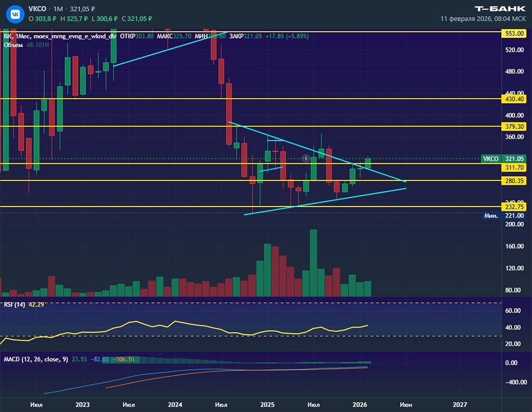The image size is (532, 412).
Task: Click the 311.70 price level label
Action: (x=514, y=167)
